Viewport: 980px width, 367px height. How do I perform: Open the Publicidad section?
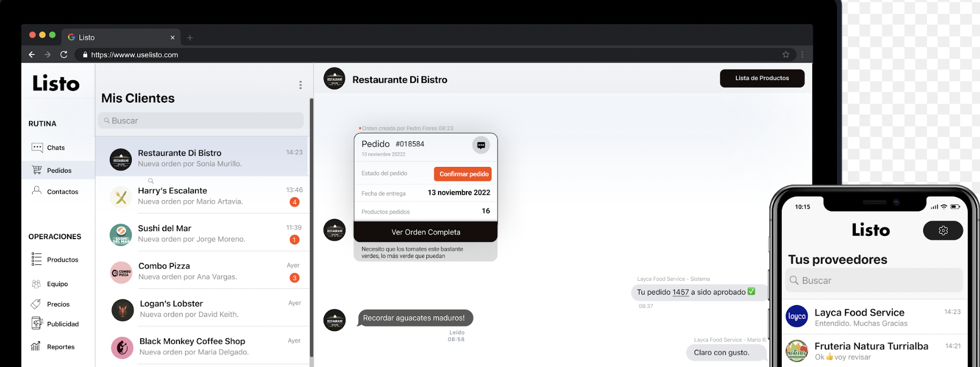(x=62, y=324)
